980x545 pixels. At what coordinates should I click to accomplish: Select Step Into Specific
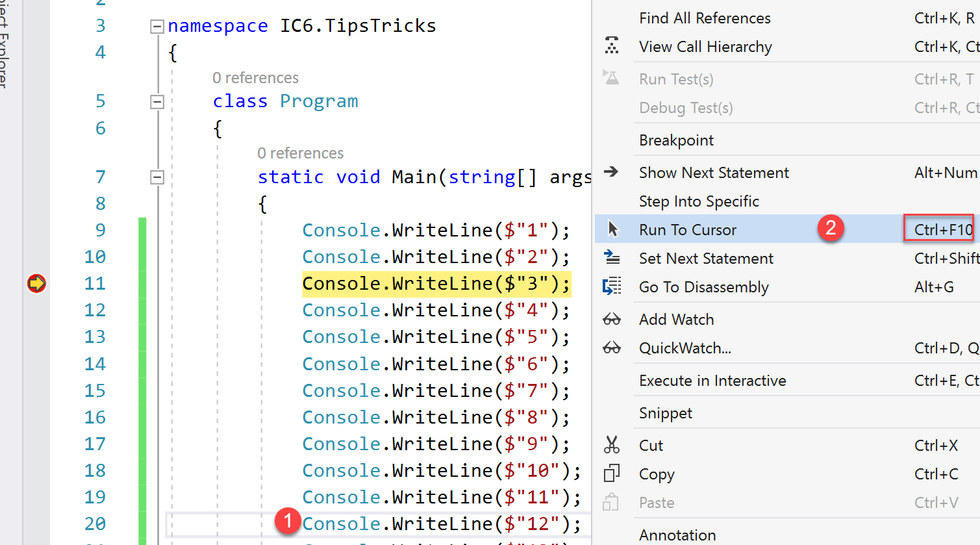click(x=699, y=201)
